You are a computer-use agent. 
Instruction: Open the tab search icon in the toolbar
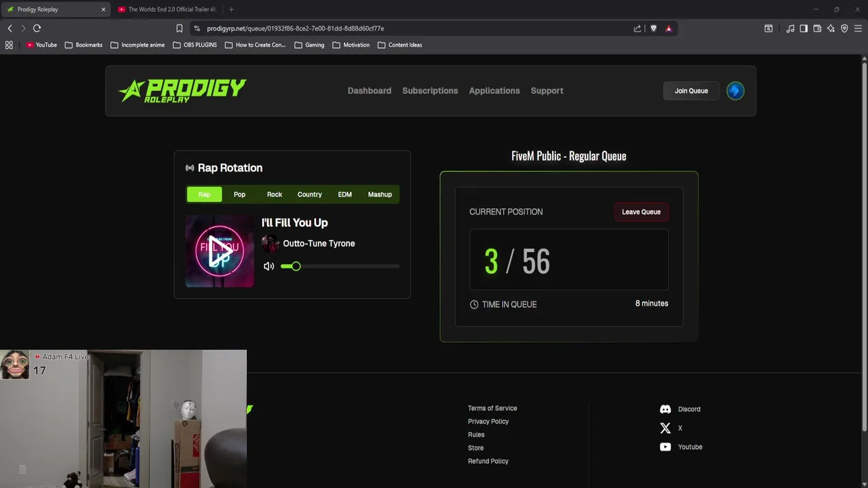[x=768, y=28]
